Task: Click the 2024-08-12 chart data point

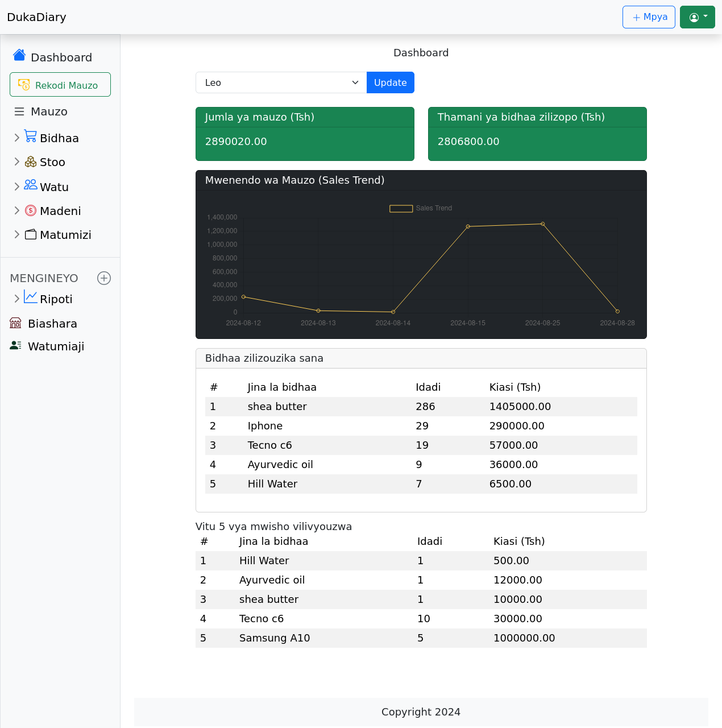Action: 243,297
